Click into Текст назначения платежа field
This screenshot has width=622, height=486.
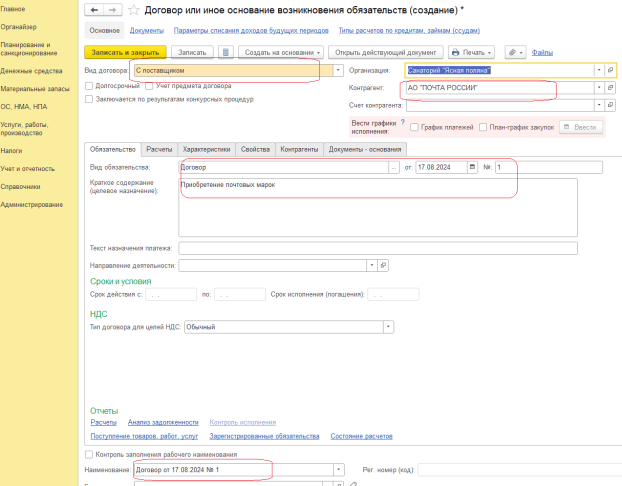(x=378, y=248)
